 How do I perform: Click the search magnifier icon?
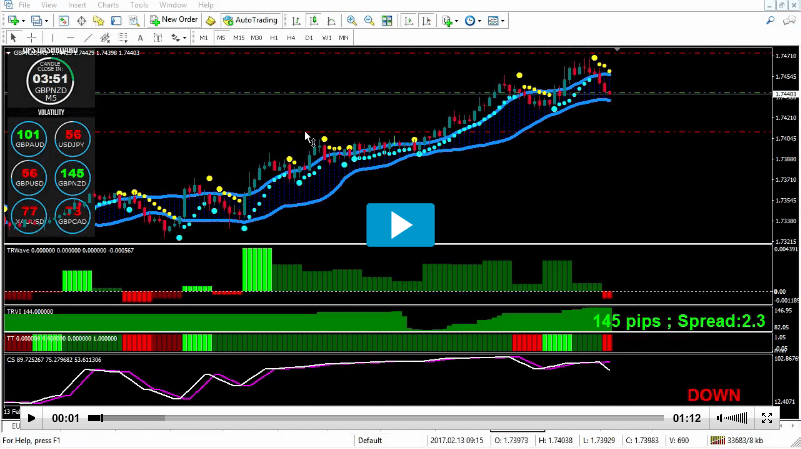point(770,20)
